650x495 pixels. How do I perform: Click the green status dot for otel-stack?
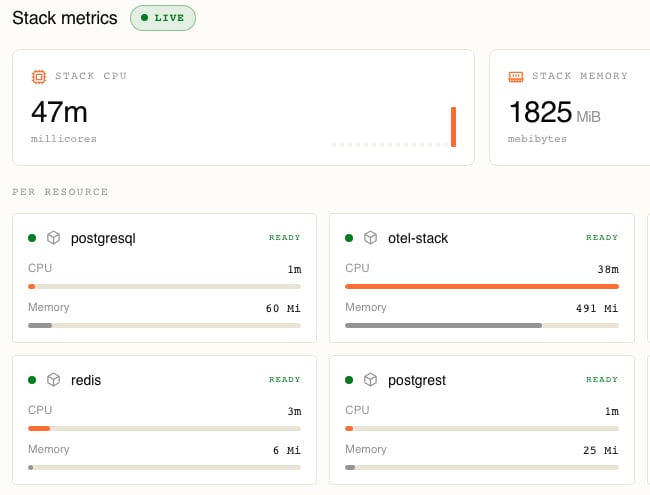tap(349, 238)
